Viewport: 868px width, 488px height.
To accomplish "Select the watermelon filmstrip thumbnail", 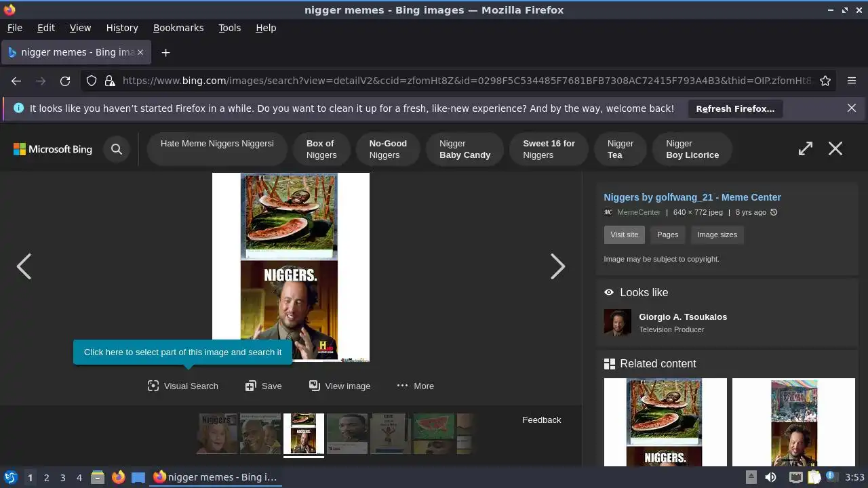I will [433, 434].
